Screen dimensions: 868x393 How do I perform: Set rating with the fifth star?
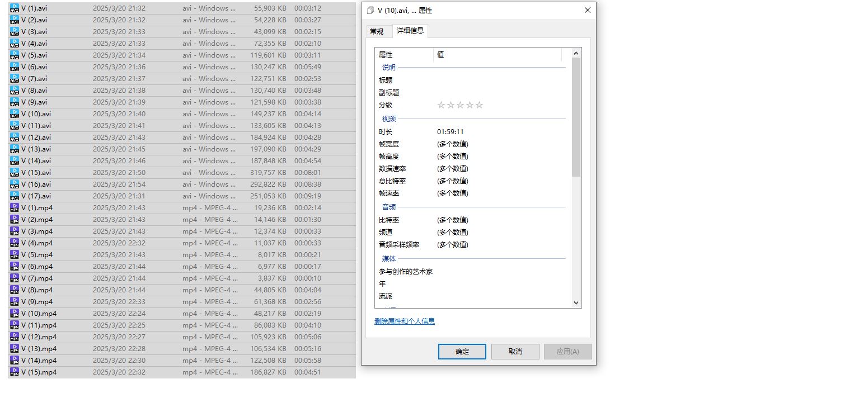pyautogui.click(x=479, y=105)
